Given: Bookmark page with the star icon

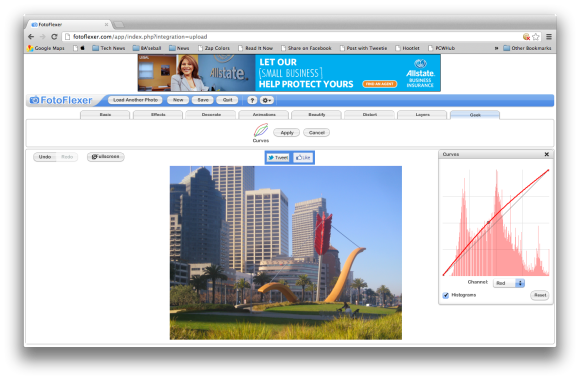Looking at the screenshot, I should click(x=536, y=37).
